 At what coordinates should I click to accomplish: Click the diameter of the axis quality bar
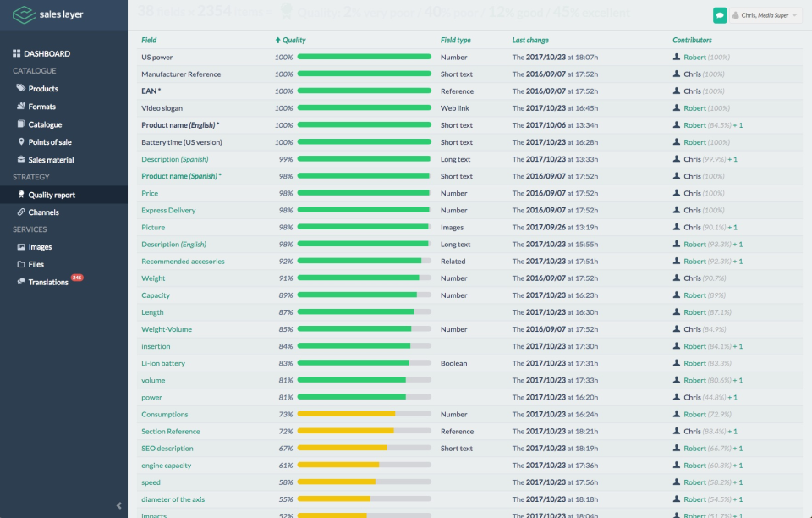364,499
